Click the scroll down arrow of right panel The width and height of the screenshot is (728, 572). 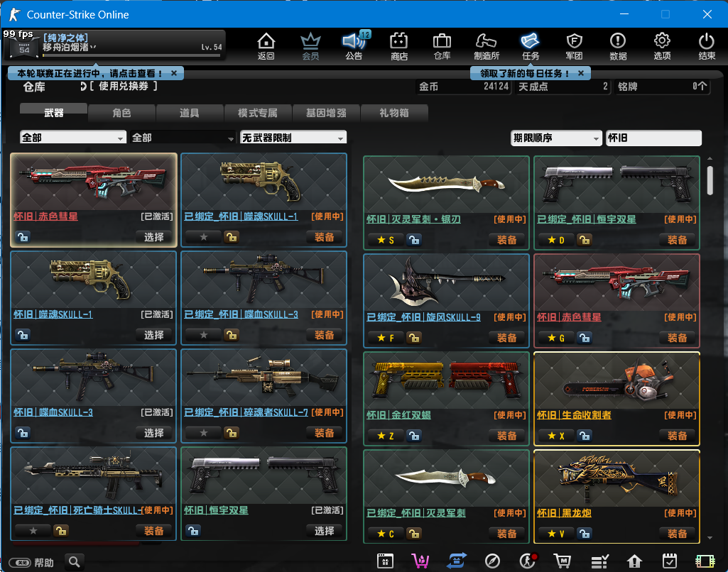(x=710, y=538)
